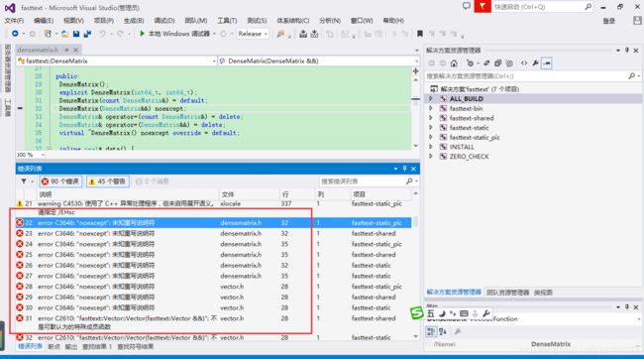Open the File (文件) menu
Screen dimensions: 644x359
[14, 20]
